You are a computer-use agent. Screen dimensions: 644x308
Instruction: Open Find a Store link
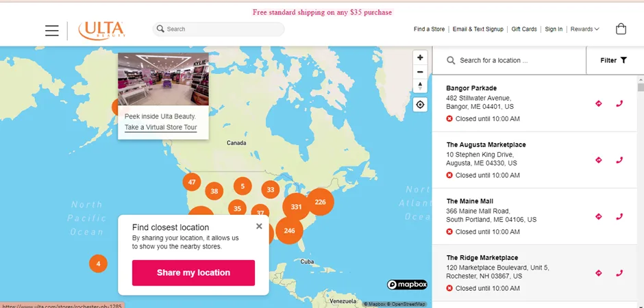coord(429,29)
